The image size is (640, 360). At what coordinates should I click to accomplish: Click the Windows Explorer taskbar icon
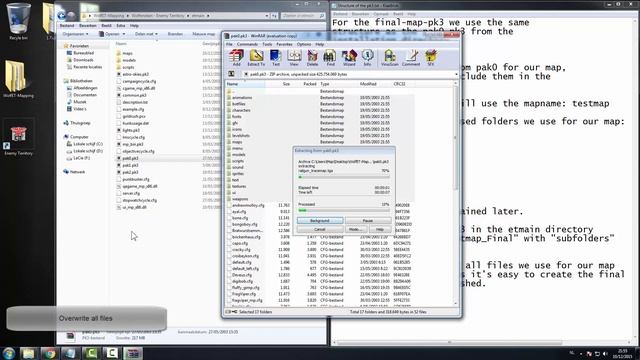tap(28, 353)
